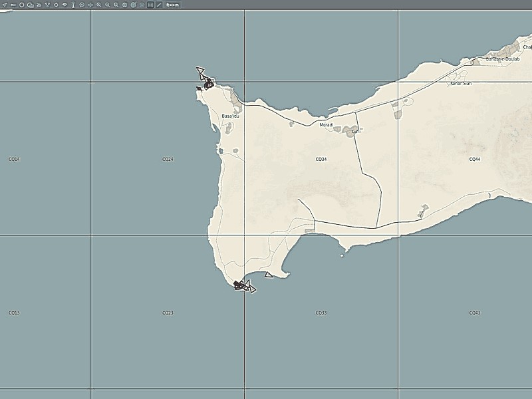Viewport: 532px width, 399px height.
Task: Click the zoom in magnifier
Action: 99,5
